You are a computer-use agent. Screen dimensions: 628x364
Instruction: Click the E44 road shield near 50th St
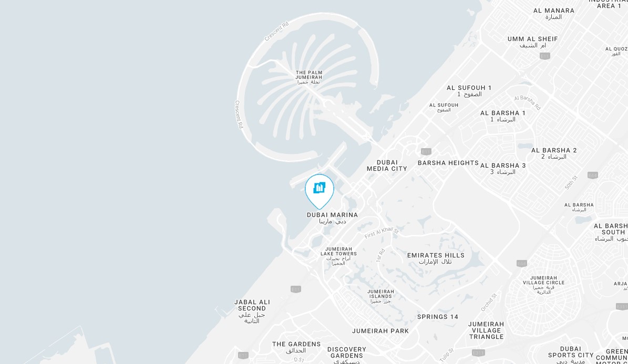pyautogui.click(x=593, y=175)
